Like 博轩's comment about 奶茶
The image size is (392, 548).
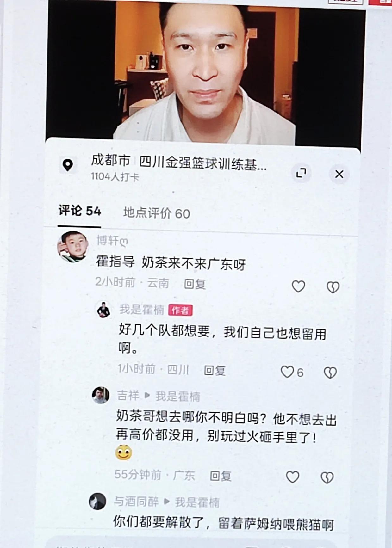pyautogui.click(x=298, y=286)
